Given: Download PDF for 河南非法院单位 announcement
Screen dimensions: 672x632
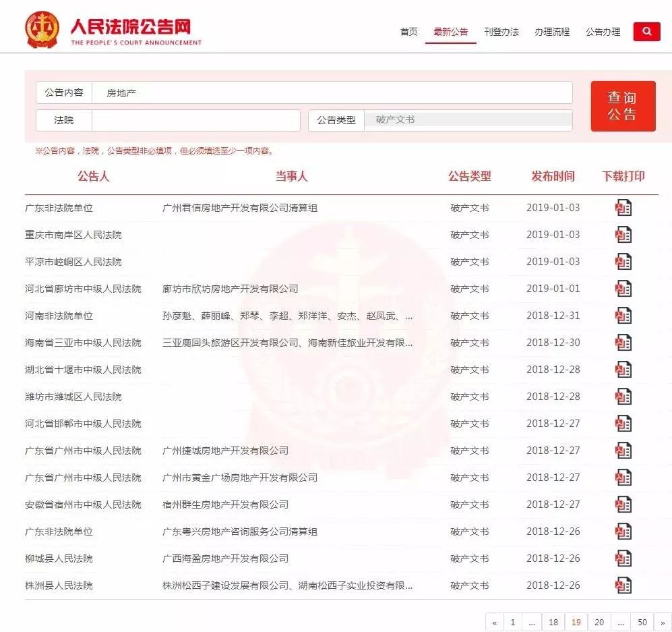Looking at the screenshot, I should pos(623,315).
